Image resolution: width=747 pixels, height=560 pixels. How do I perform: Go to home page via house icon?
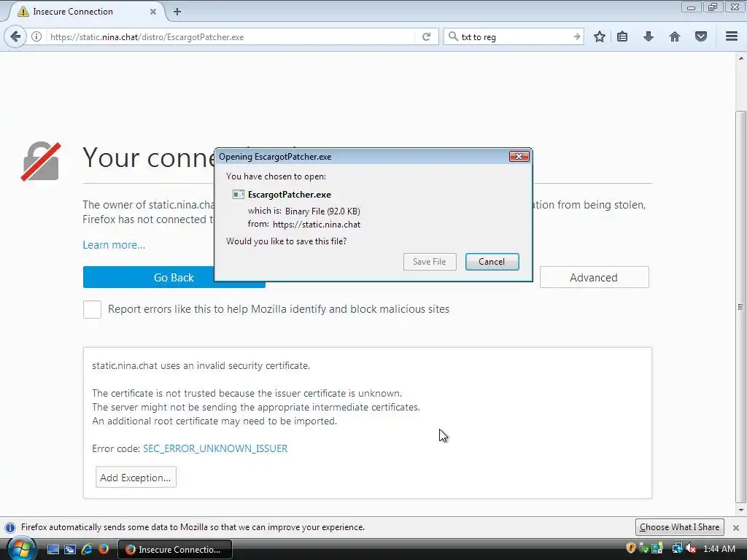click(675, 36)
